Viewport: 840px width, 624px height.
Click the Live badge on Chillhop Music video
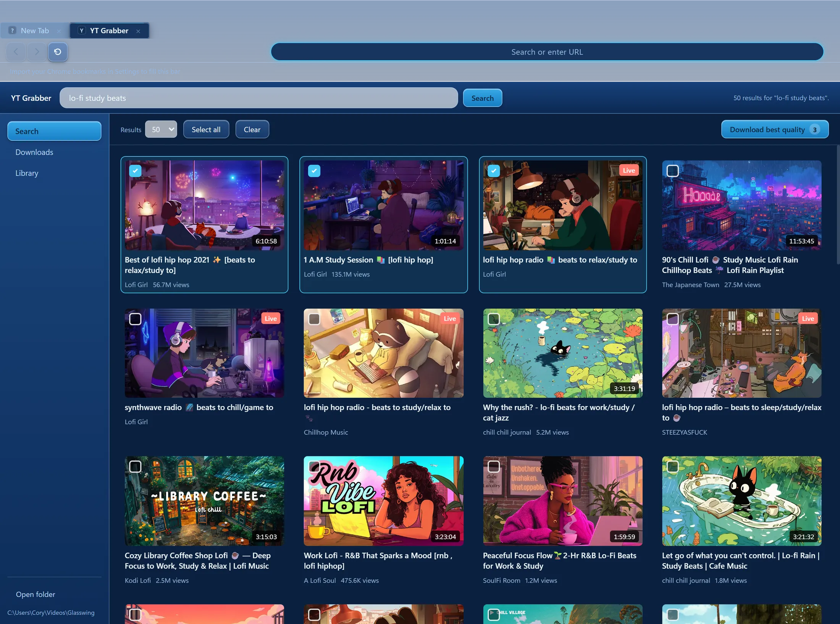pyautogui.click(x=450, y=318)
